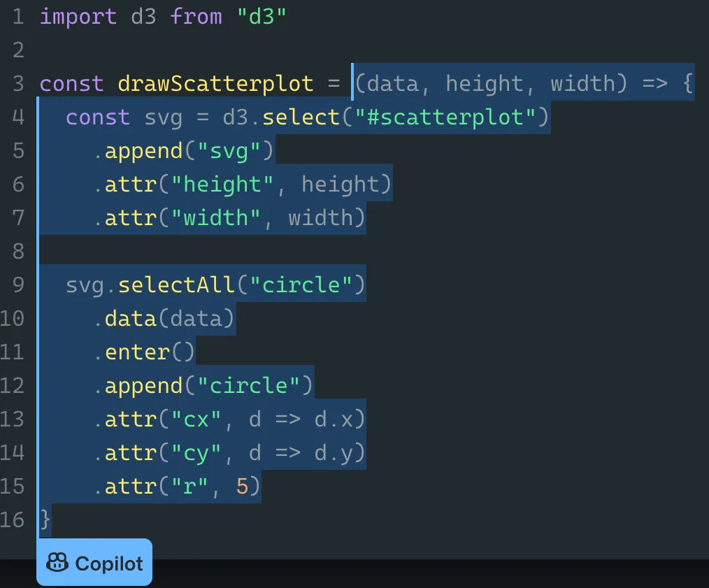The height and width of the screenshot is (588, 709).
Task: Click the closing brace on line 16
Action: coord(45,520)
